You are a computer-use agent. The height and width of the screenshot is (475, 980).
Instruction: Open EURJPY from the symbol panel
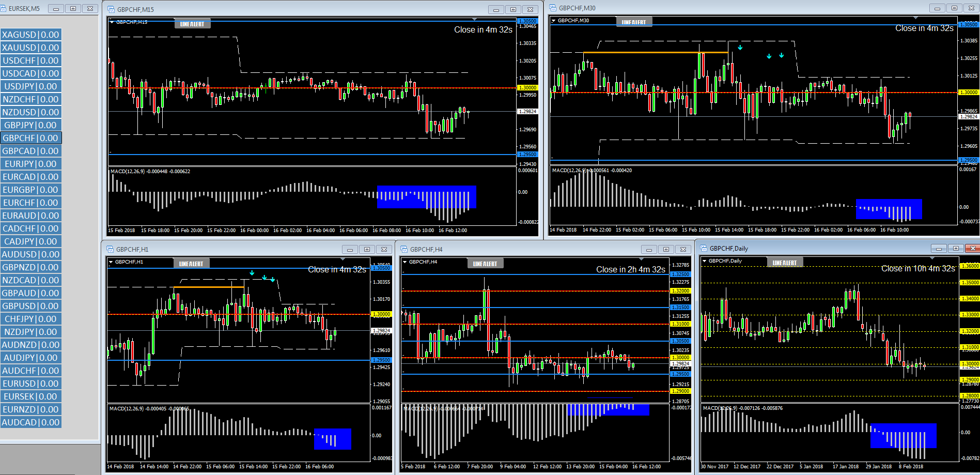click(31, 164)
